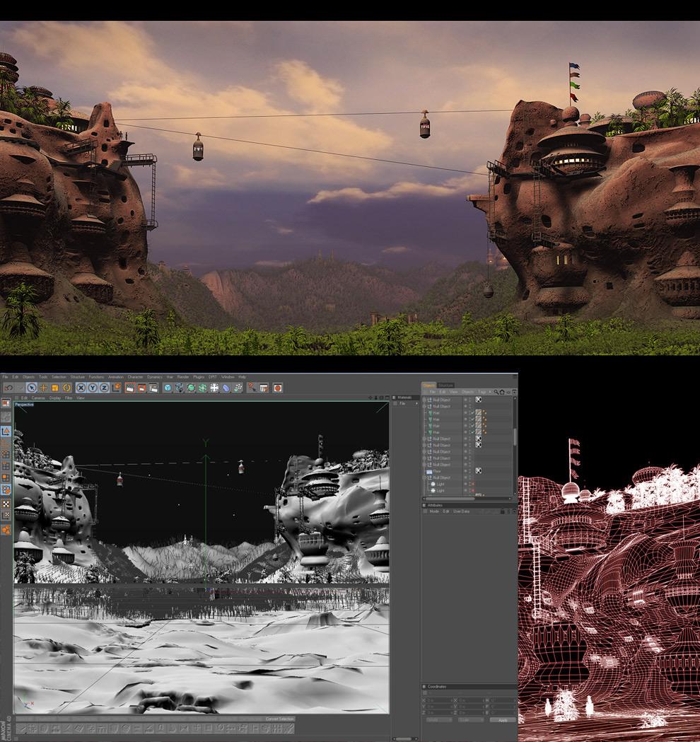Open the viewport Filter menu

69,398
